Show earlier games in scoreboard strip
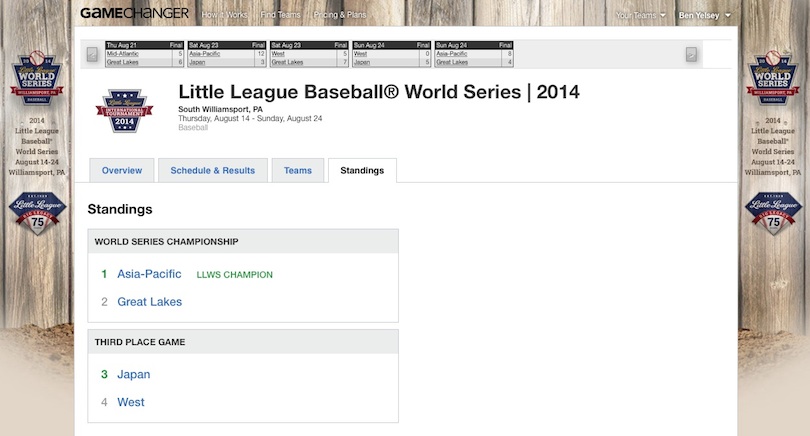810x436 pixels. point(92,54)
